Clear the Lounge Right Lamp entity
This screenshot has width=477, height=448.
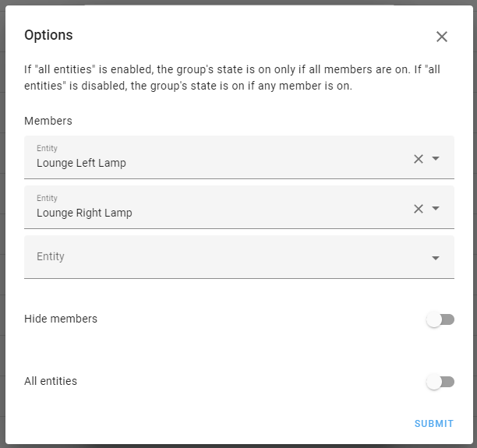pos(419,209)
